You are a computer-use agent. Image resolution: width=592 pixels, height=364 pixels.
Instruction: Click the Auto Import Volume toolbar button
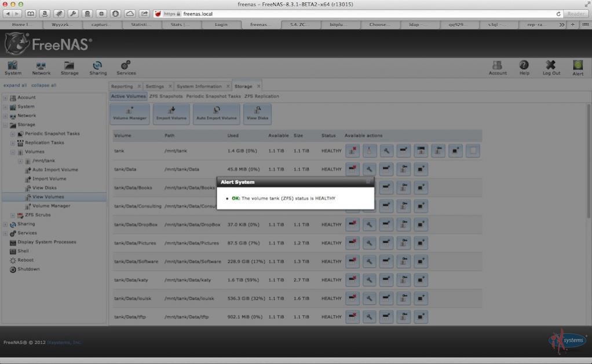click(216, 114)
